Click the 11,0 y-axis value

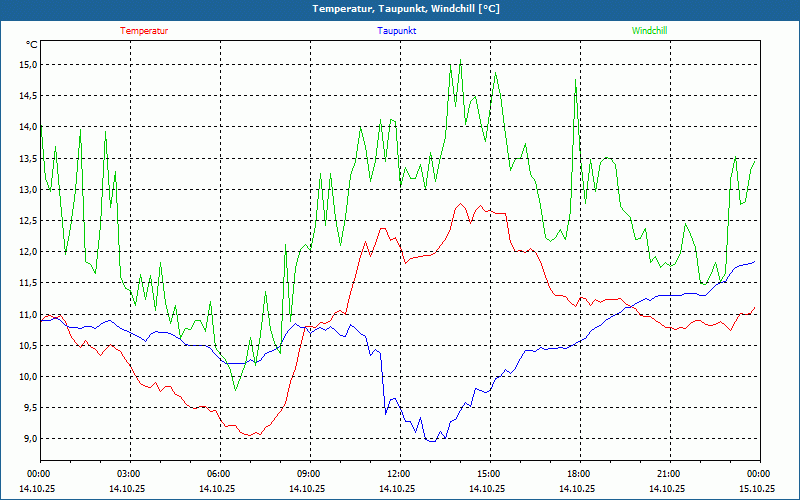(27, 314)
